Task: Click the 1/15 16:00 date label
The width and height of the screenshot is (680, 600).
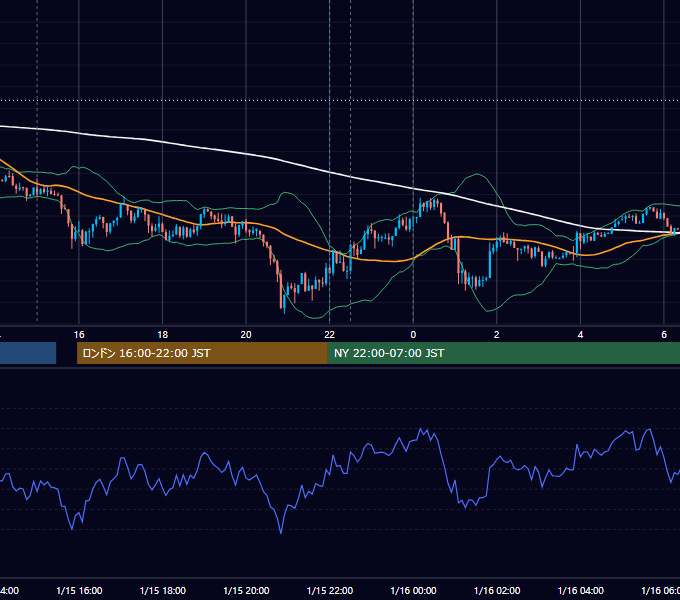Action: point(79,590)
